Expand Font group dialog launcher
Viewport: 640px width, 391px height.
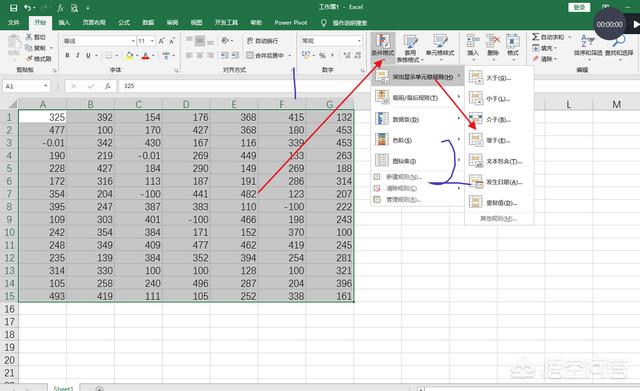[x=176, y=71]
